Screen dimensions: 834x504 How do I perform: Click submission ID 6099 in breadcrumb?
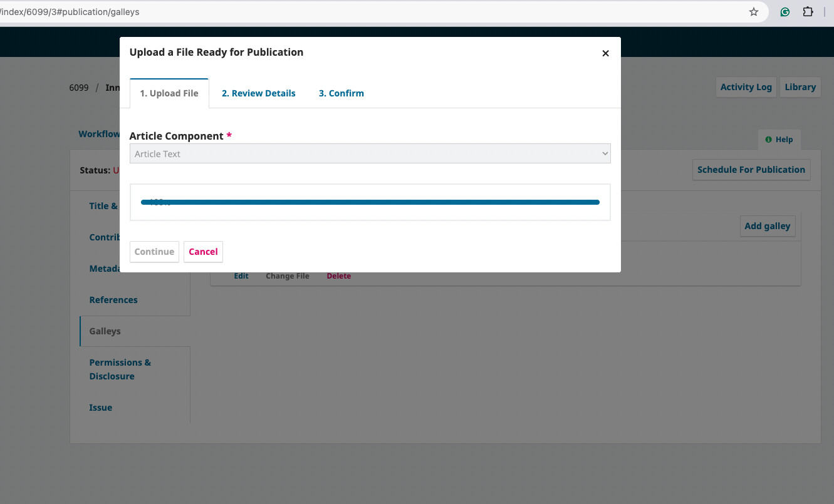coord(79,88)
